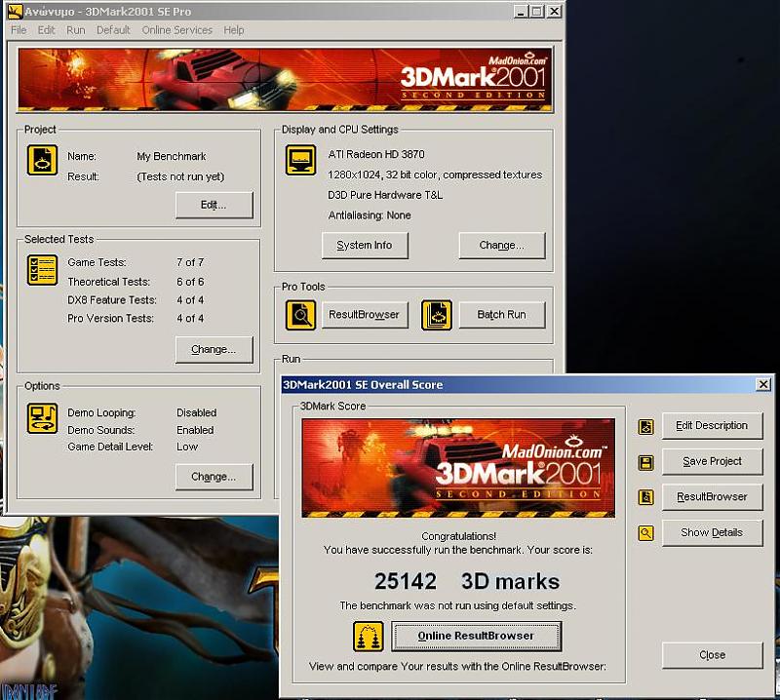Click the Display and CPU Settings monitor icon
780x700 pixels.
point(300,160)
